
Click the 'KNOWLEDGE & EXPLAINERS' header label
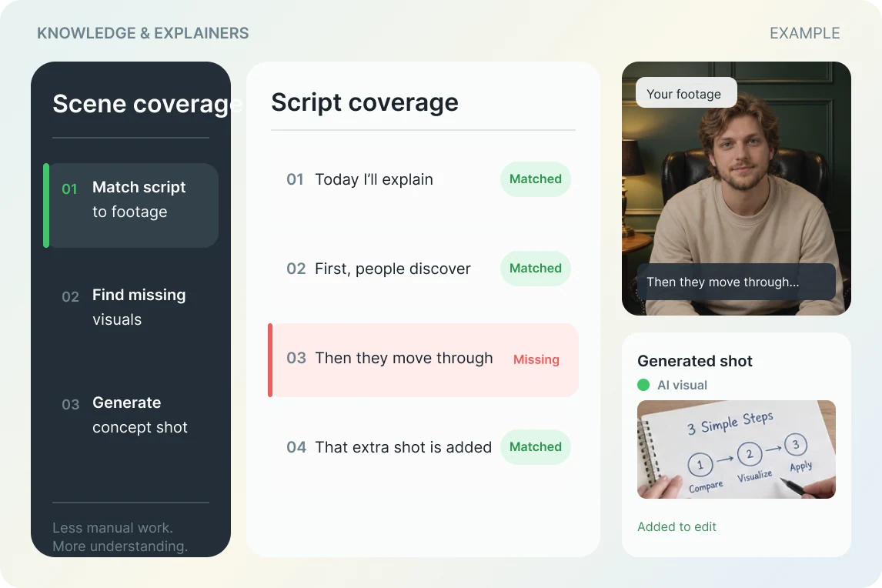click(143, 33)
